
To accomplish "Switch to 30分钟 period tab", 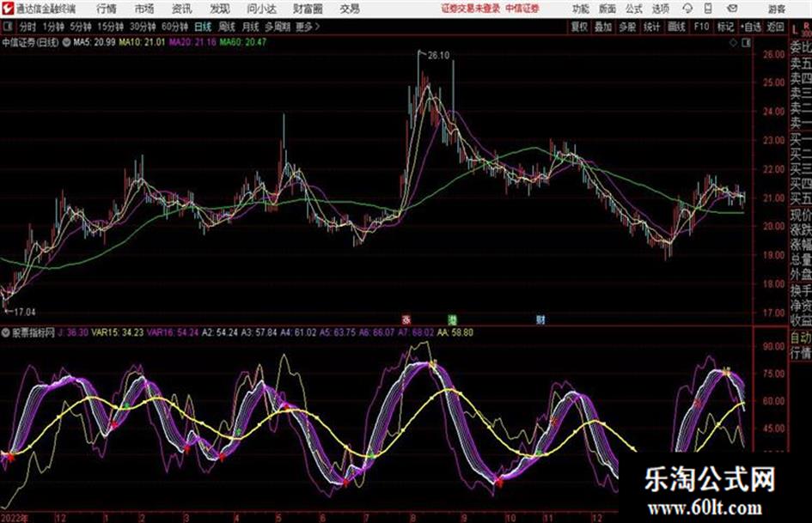I will point(143,27).
